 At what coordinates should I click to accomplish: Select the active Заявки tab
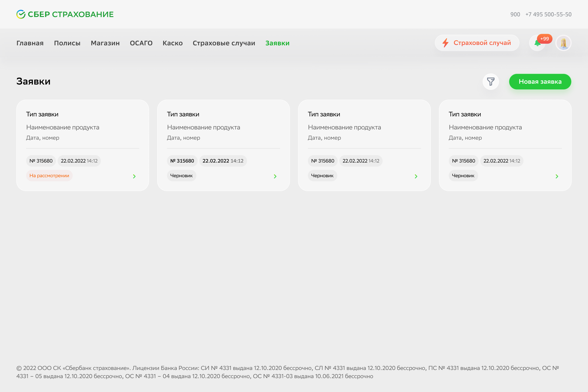point(277,43)
